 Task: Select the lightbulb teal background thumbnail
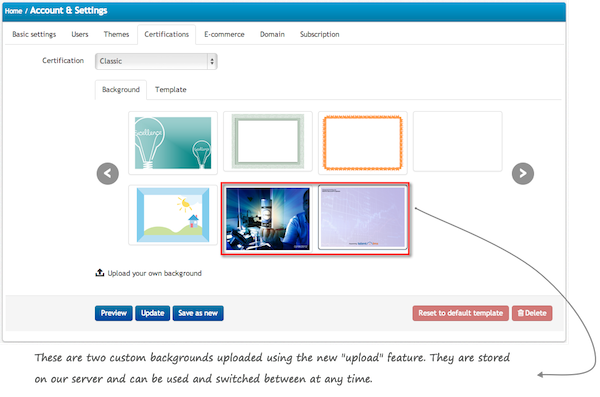tap(173, 143)
